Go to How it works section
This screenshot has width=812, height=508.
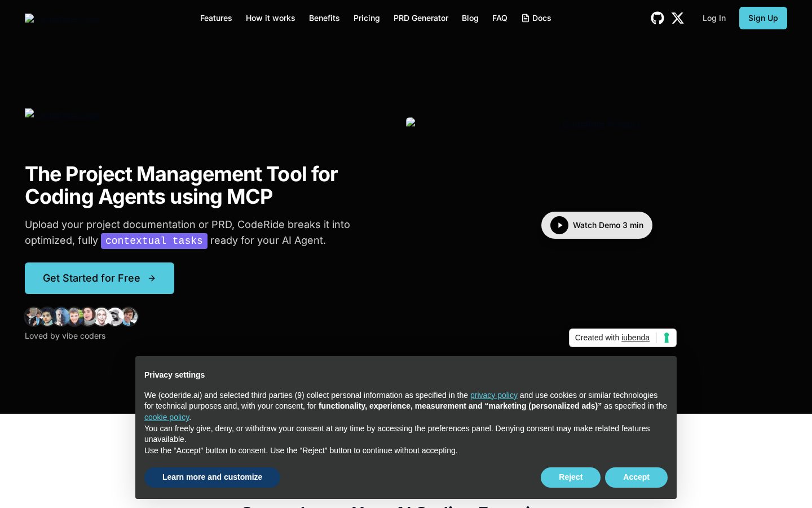[x=271, y=18]
